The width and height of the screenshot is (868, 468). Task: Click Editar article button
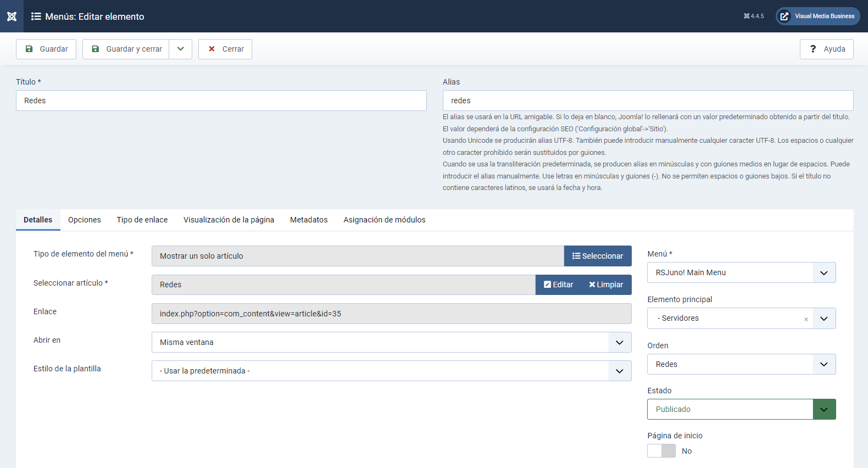[558, 285]
